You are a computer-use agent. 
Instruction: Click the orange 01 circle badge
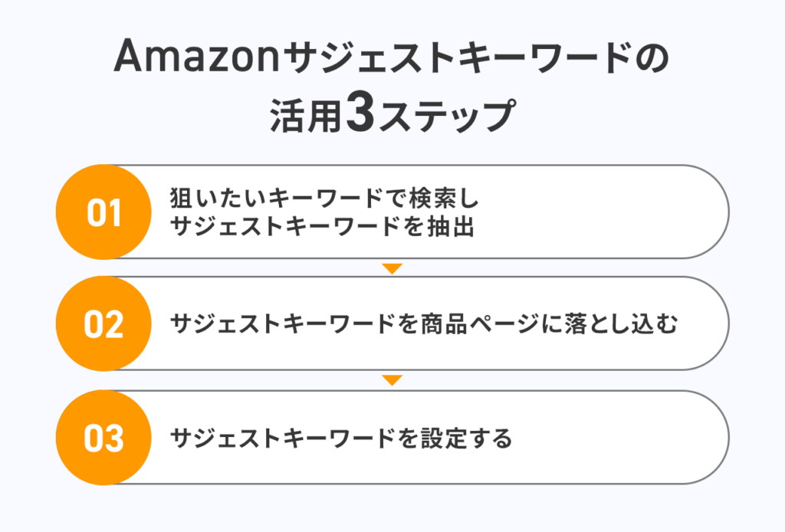pos(103,212)
